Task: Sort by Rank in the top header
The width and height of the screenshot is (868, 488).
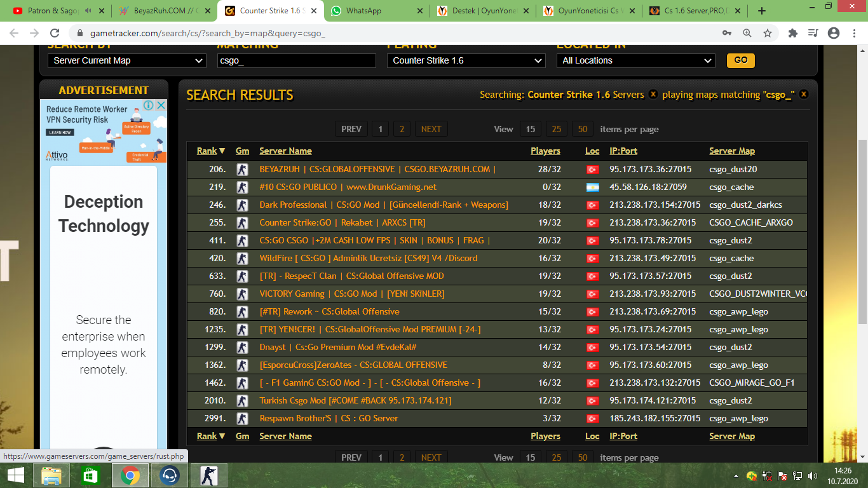Action: coord(211,151)
